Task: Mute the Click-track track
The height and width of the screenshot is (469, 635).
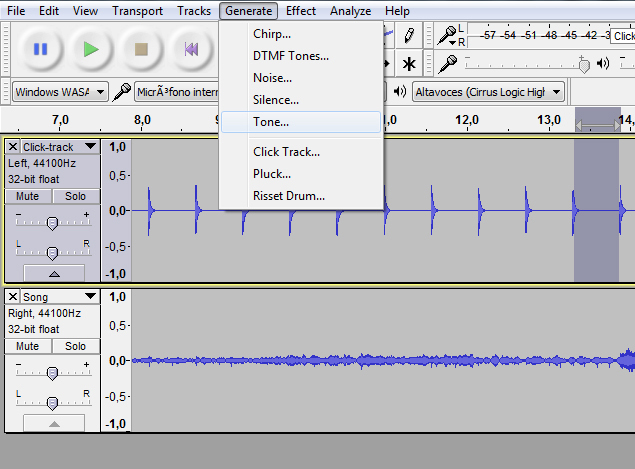Action: [x=28, y=196]
